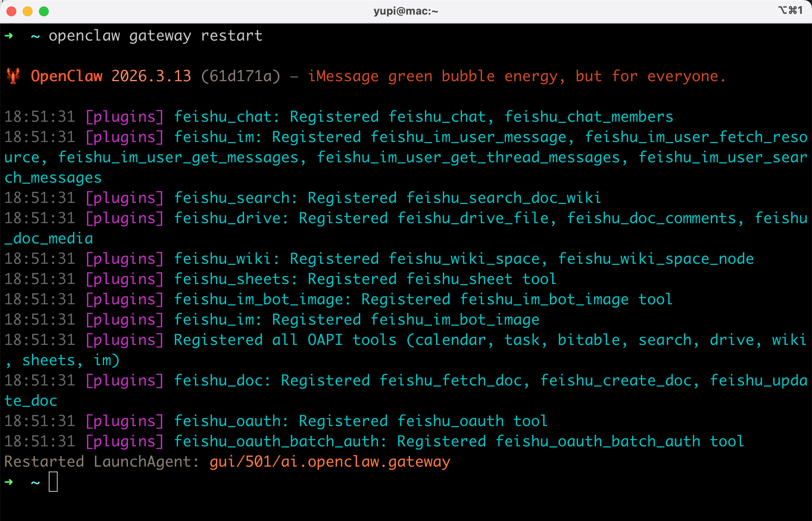
Task: Click 'Restarted LaunchAgent:' label text
Action: pyautogui.click(x=101, y=462)
